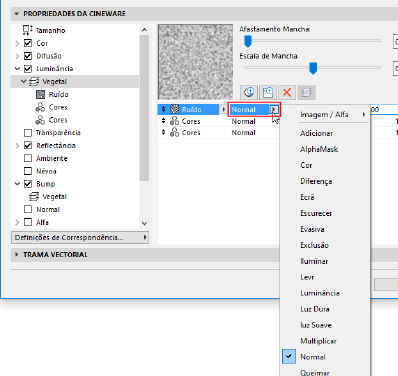Collapse the Bump tree node
The width and height of the screenshot is (398, 376).
(x=17, y=184)
